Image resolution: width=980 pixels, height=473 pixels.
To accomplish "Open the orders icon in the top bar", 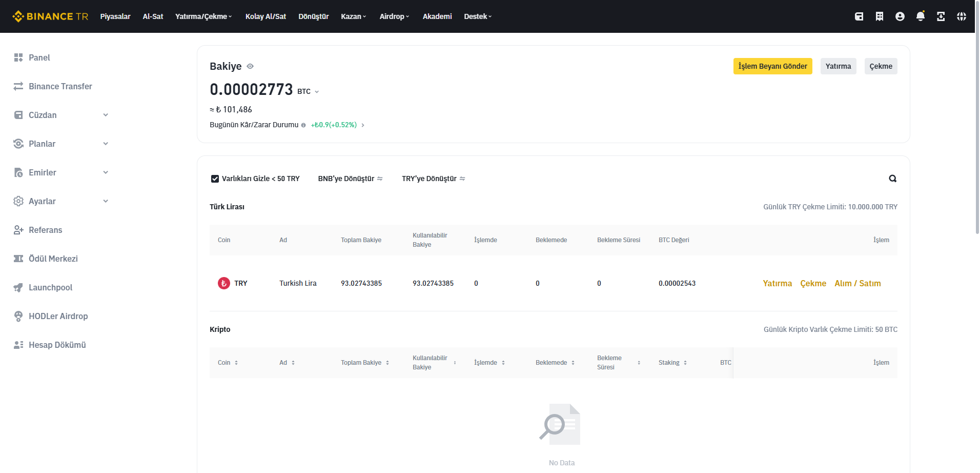I will tap(880, 16).
